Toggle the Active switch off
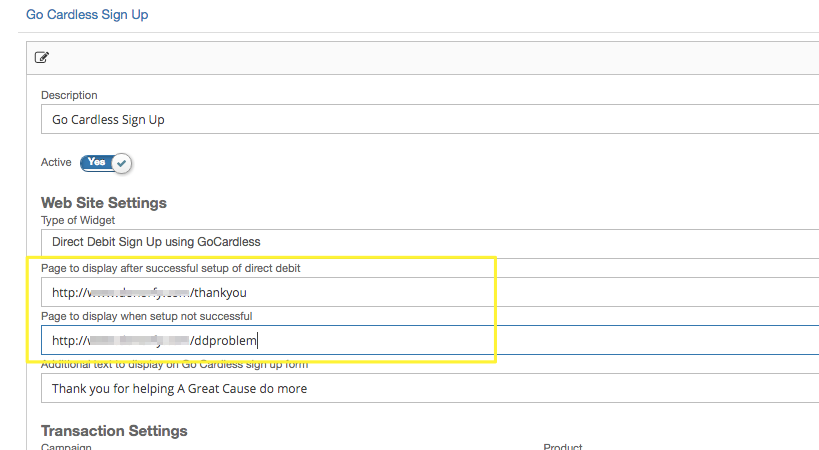This screenshot has width=819, height=450. click(106, 162)
